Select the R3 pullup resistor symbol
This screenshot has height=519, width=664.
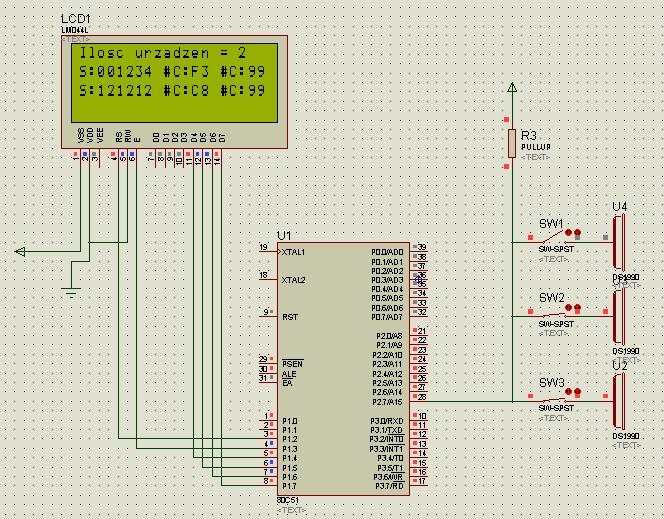click(x=512, y=144)
